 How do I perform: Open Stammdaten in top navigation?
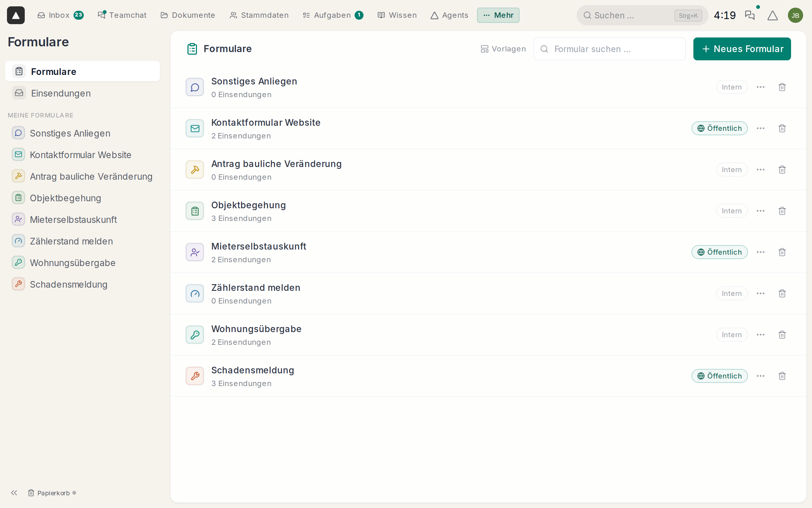click(259, 15)
